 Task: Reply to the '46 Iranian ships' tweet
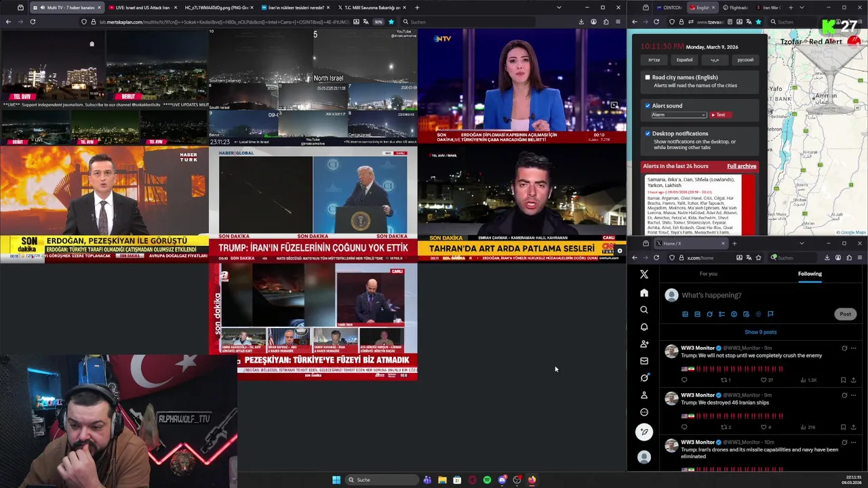[x=684, y=427]
